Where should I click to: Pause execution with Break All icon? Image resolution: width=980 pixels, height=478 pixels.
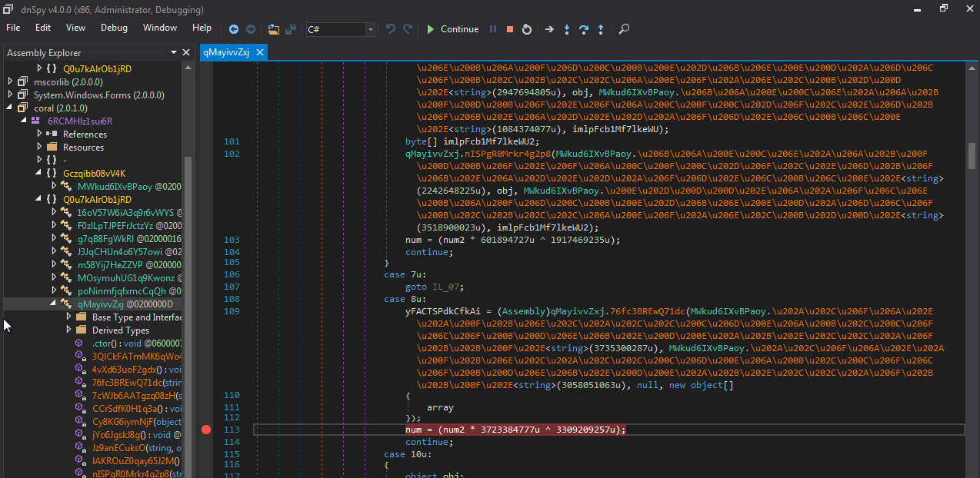[493, 29]
